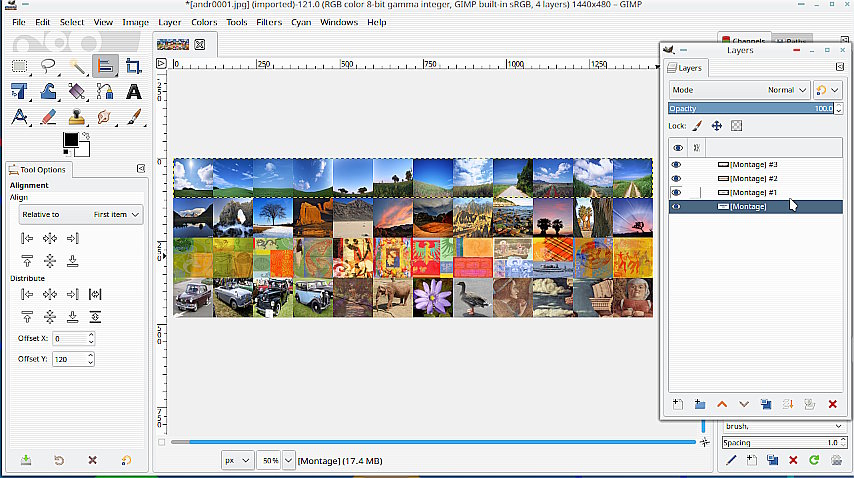Screen dimensions: 854x478
Task: Open the File menu
Action: point(19,22)
